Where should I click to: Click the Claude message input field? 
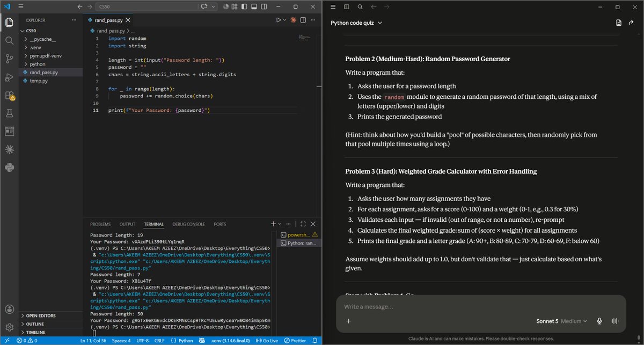481,306
